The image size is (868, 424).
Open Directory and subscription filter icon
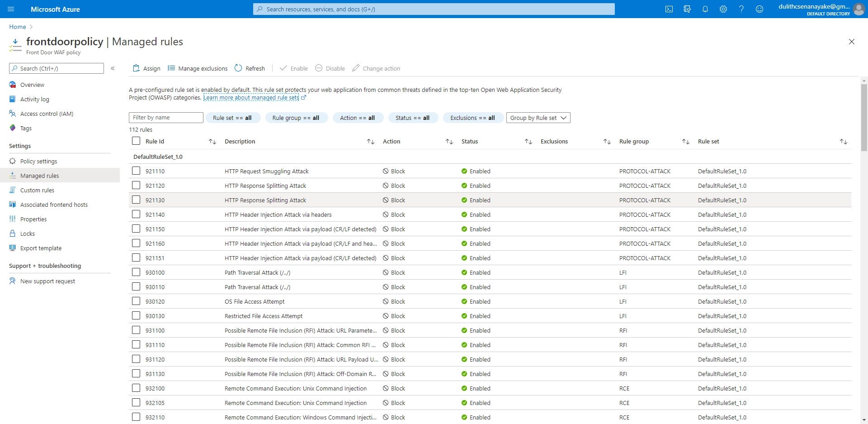coord(687,9)
